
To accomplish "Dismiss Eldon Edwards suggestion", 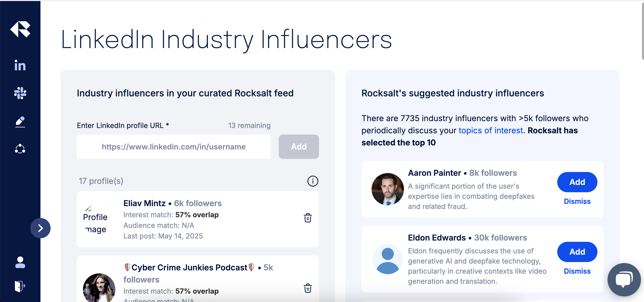I will click(577, 271).
